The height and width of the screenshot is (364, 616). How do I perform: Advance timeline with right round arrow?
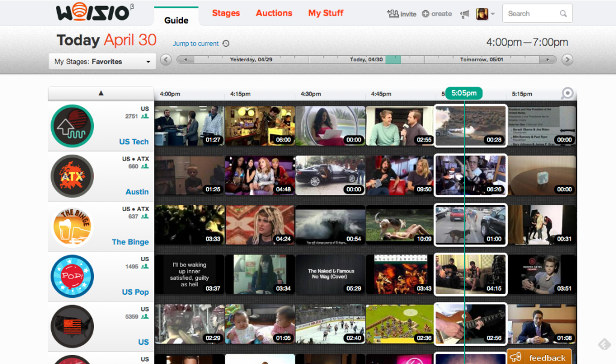[567, 60]
